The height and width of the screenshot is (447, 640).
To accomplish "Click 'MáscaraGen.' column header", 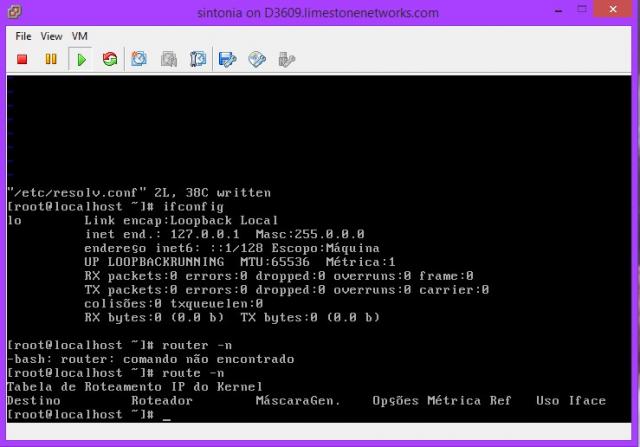I will [x=298, y=401].
